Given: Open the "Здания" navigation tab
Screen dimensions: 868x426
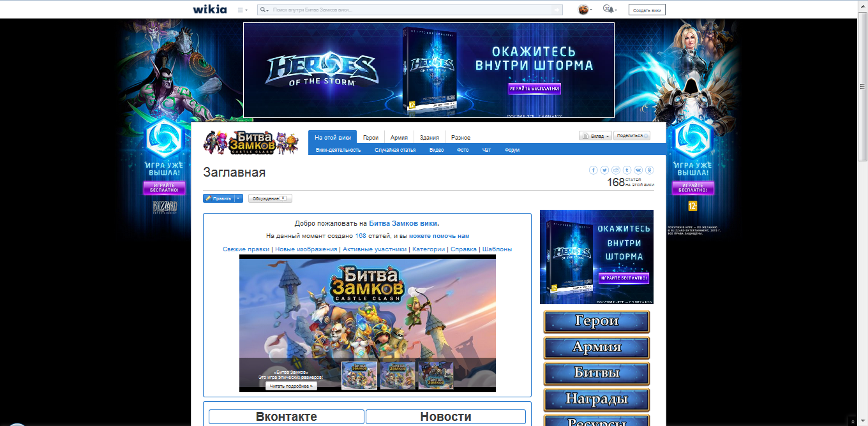Looking at the screenshot, I should (x=429, y=138).
